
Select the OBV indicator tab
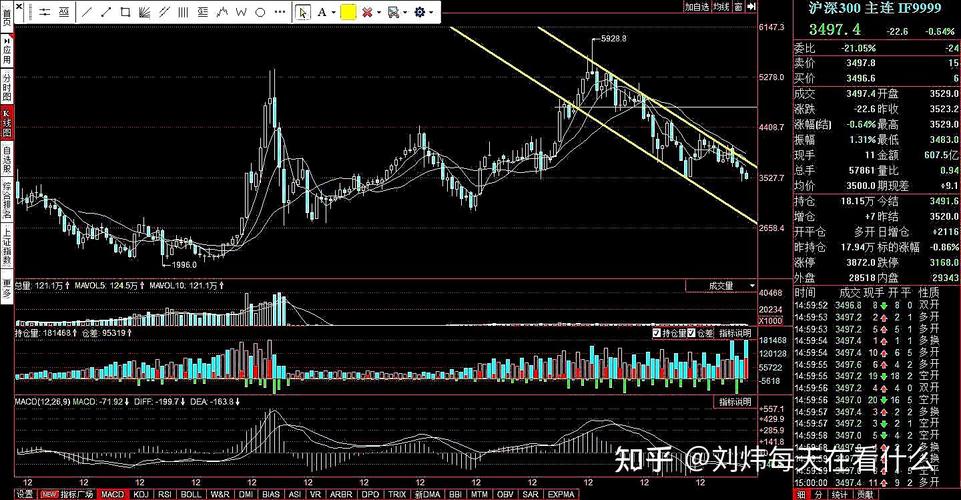coord(505,494)
